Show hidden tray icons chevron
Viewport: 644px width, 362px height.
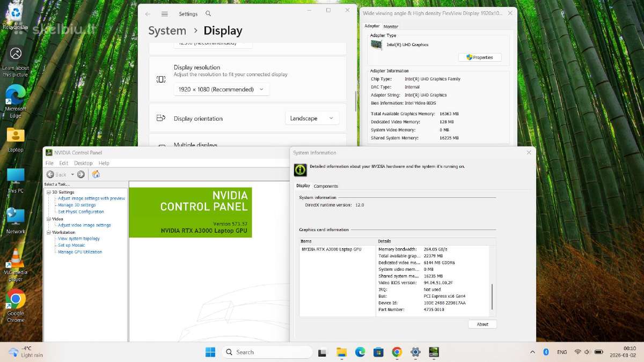click(x=532, y=352)
